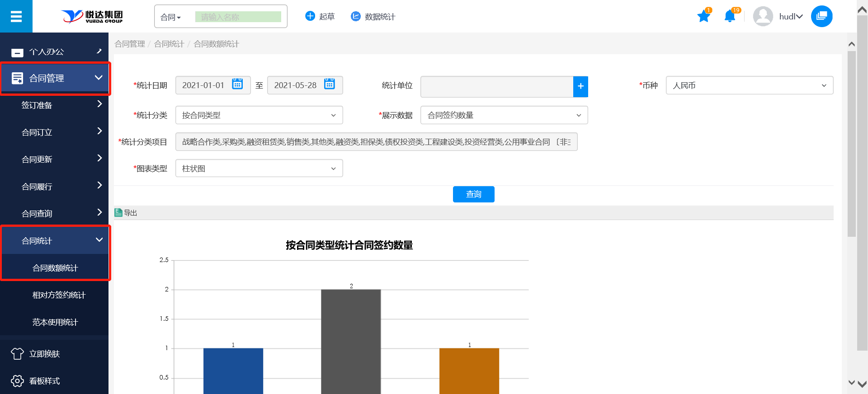868x394 pixels.
Task: Click the hamburger menu icon
Action: pos(16,17)
